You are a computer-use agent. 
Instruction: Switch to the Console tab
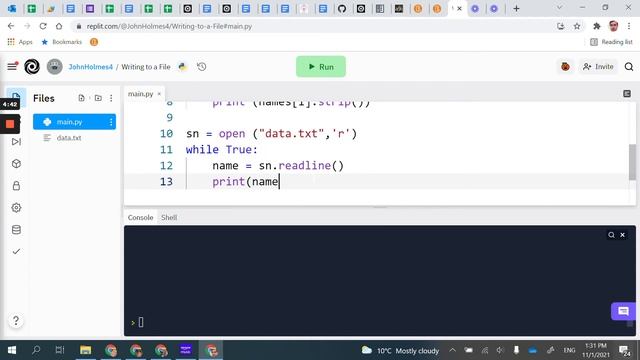pyautogui.click(x=140, y=218)
